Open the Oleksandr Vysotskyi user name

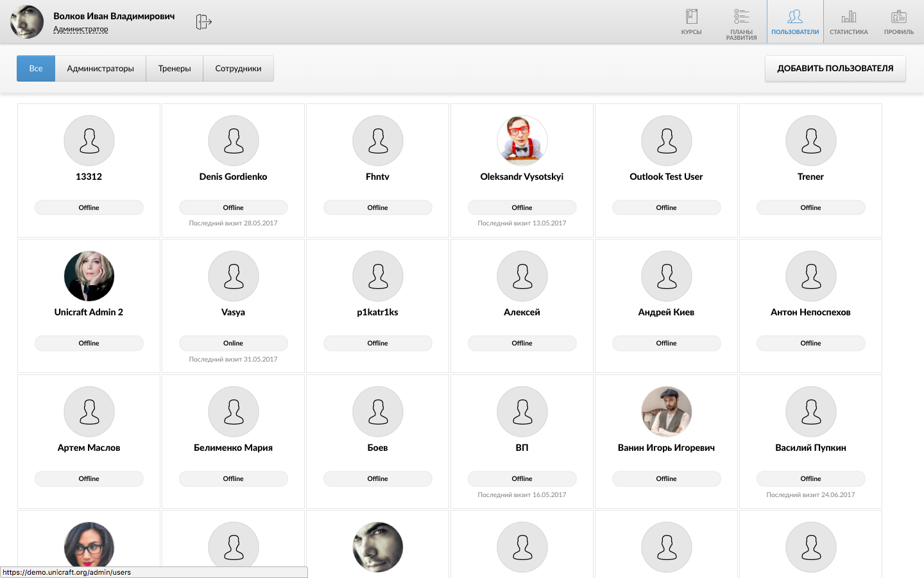(x=522, y=177)
